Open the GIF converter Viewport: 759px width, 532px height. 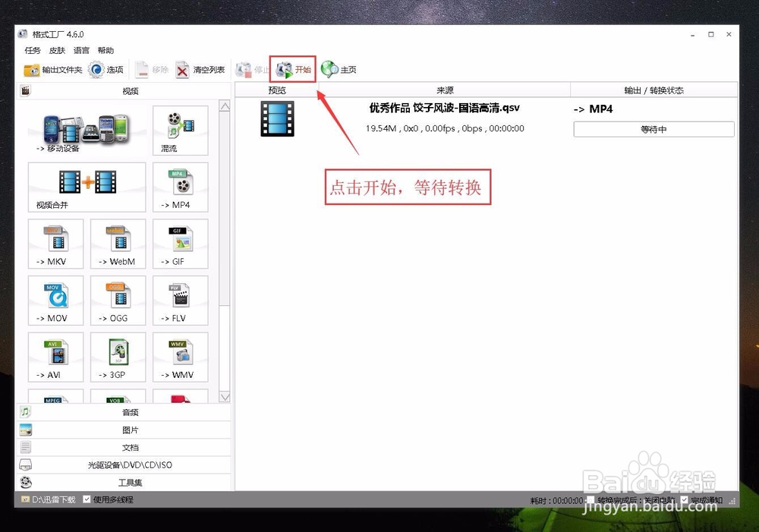coord(180,243)
